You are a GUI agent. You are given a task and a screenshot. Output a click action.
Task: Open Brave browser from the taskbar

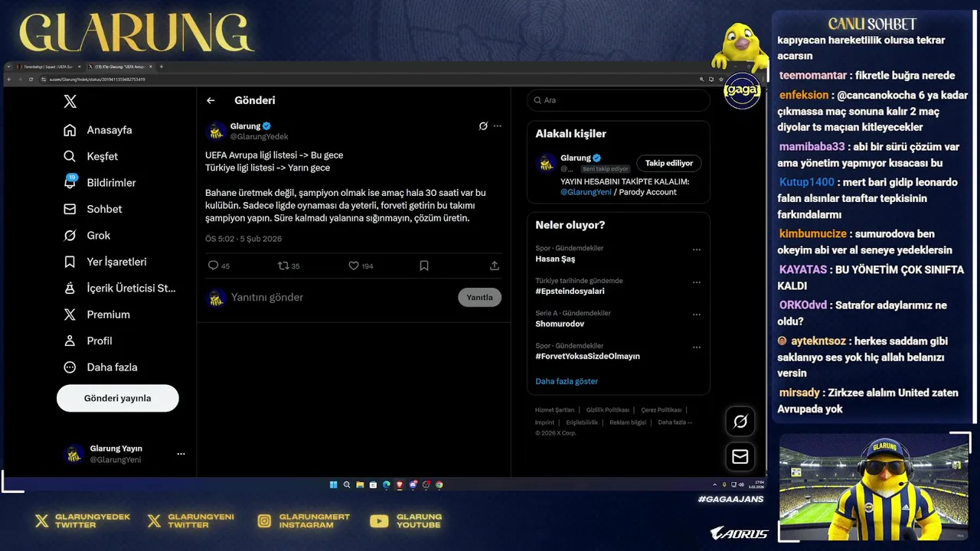400,484
